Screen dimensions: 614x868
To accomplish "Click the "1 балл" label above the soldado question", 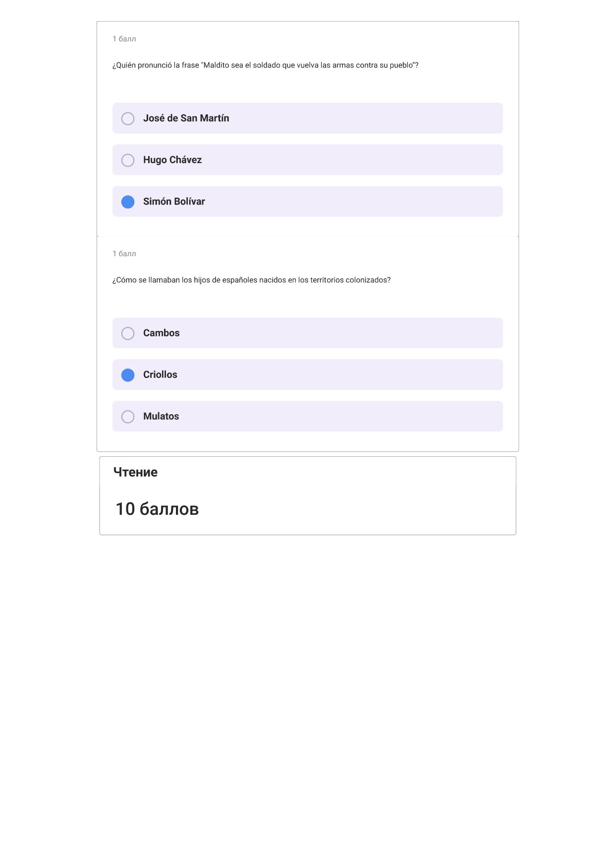I will click(x=124, y=39).
